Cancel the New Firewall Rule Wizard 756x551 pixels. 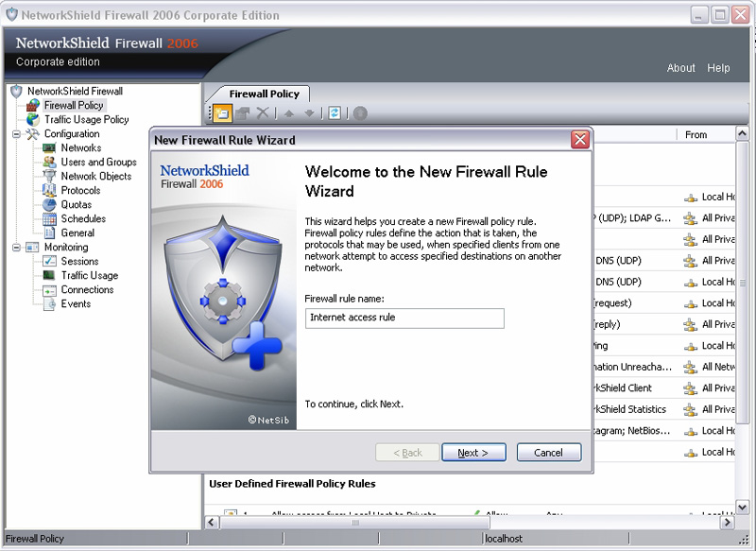[x=549, y=453]
